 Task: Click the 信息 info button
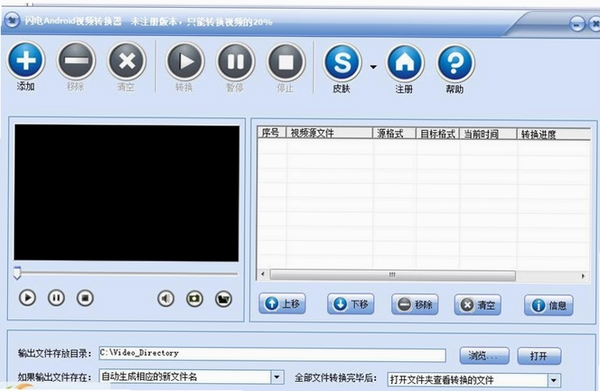coord(548,305)
